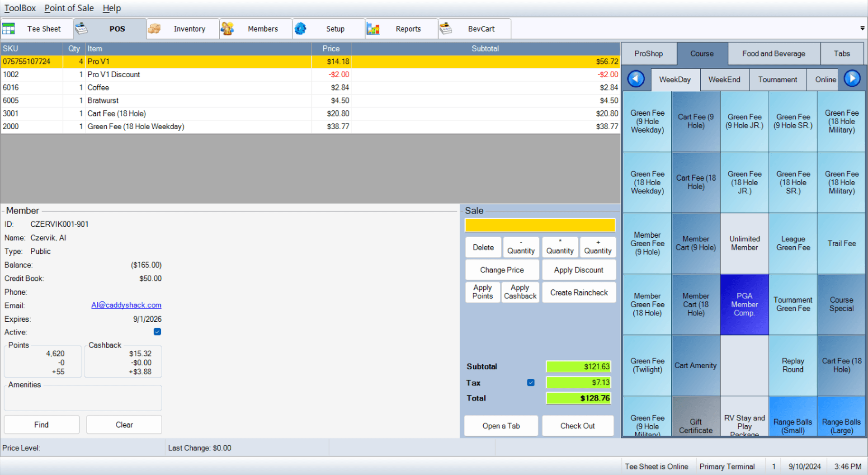
Task: Select the Coffee line item row
Action: [x=181, y=88]
